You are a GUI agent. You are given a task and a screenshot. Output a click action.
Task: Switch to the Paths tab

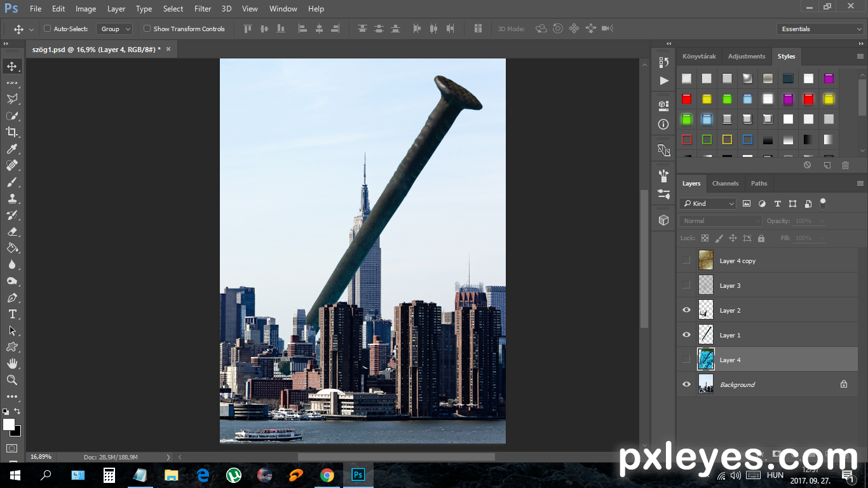point(759,183)
